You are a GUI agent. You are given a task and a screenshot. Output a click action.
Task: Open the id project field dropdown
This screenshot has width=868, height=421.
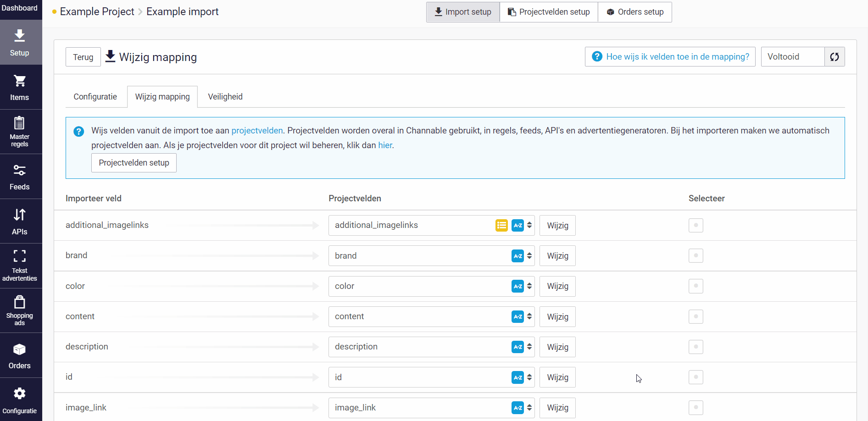[529, 377]
